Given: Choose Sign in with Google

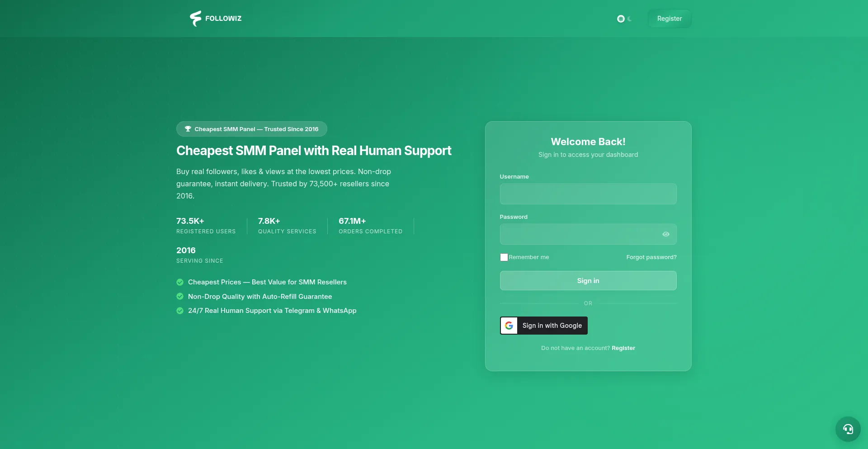Looking at the screenshot, I should click(544, 326).
